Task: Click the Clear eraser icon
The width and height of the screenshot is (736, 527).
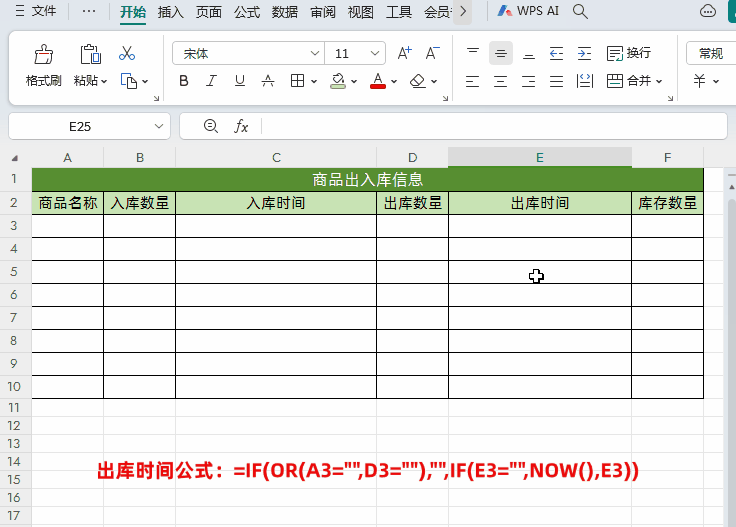Action: (417, 81)
